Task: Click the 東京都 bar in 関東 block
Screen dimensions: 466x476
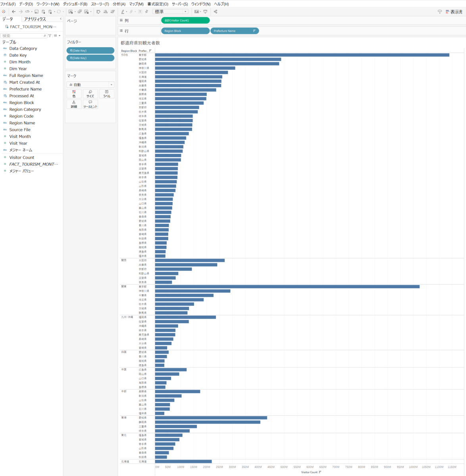Action: (x=287, y=286)
